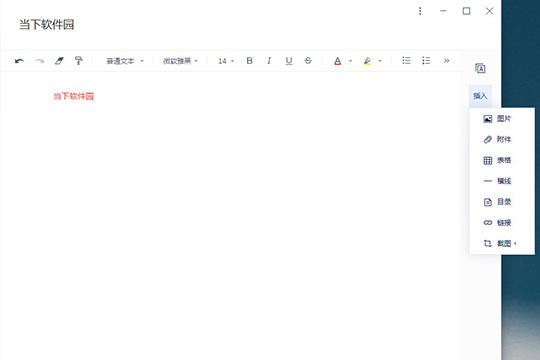Screen dimensions: 540x360
Task: Toggle strikethrough formatting
Action: [308, 61]
